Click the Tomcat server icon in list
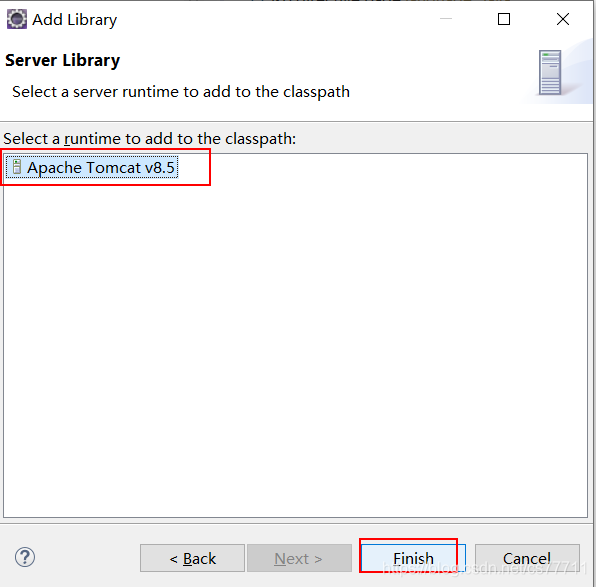The width and height of the screenshot is (596, 587). pos(16,167)
